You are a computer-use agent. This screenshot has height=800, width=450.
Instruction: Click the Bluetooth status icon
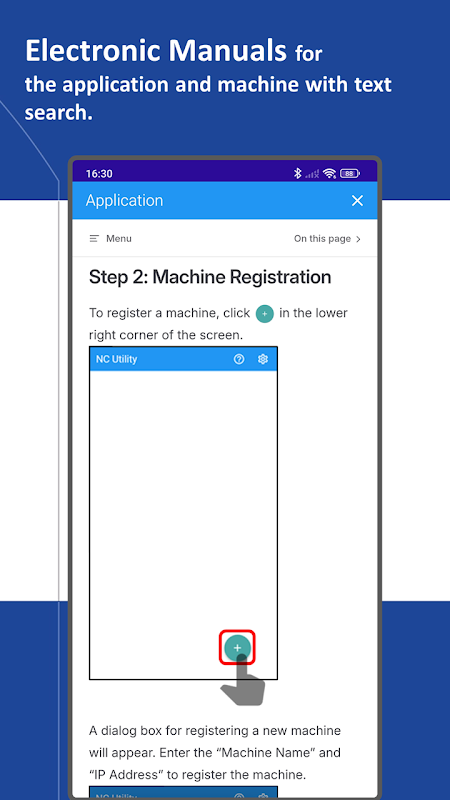point(297,173)
